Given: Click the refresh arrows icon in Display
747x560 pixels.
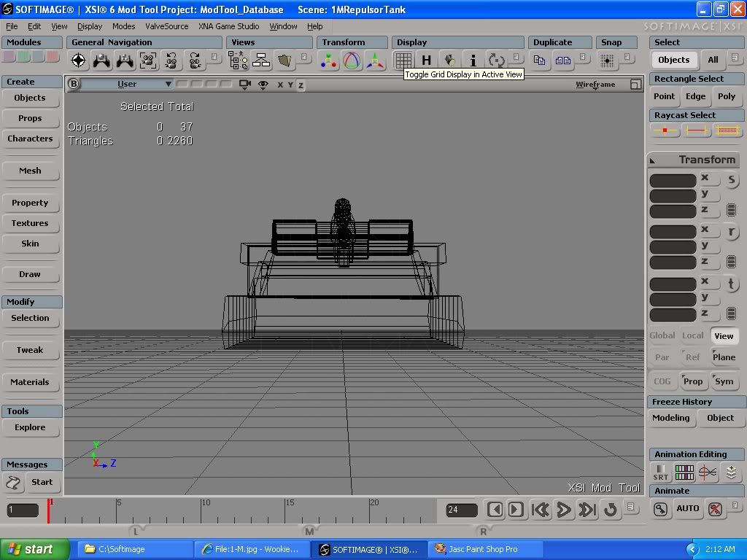Looking at the screenshot, I should point(496,61).
